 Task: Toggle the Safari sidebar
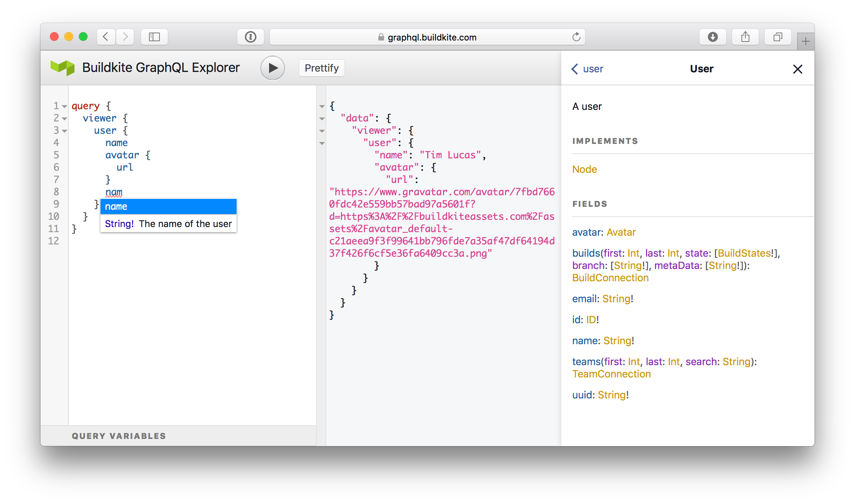pos(154,37)
